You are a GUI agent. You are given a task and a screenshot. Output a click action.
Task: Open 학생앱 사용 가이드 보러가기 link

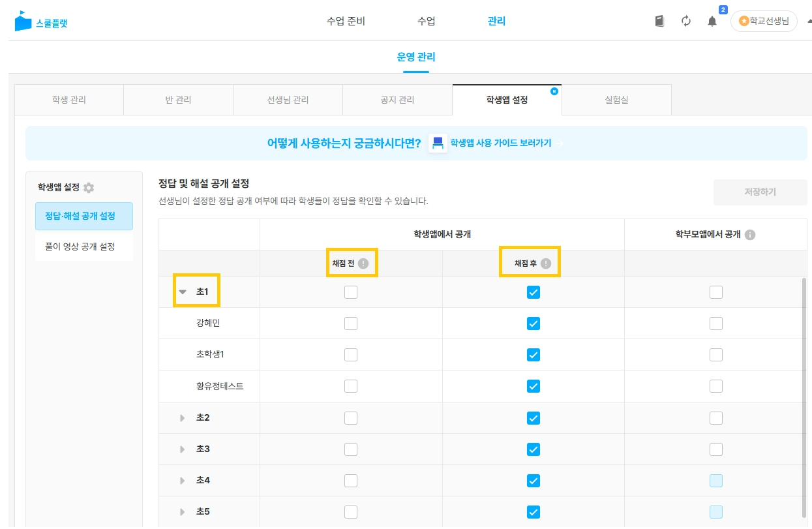pos(501,143)
